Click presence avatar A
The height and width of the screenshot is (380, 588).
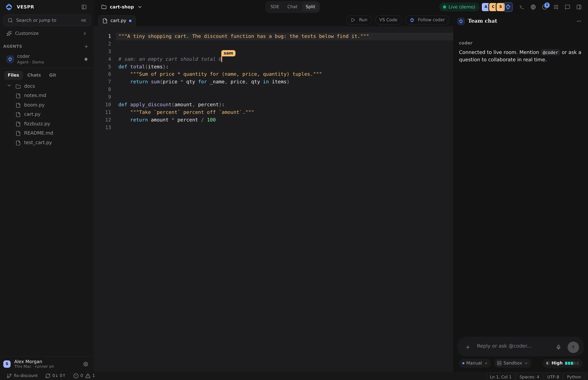tap(486, 7)
